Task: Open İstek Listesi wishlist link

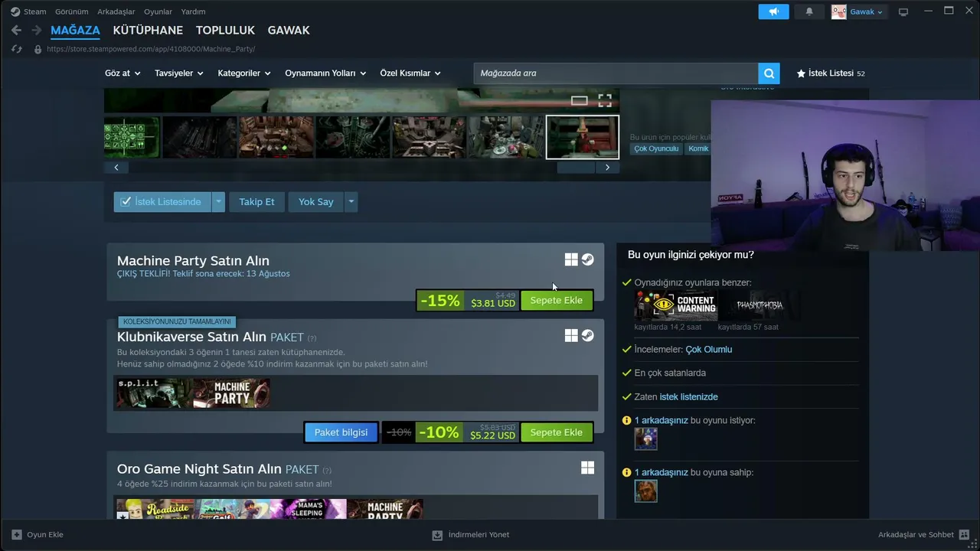Action: pyautogui.click(x=831, y=73)
